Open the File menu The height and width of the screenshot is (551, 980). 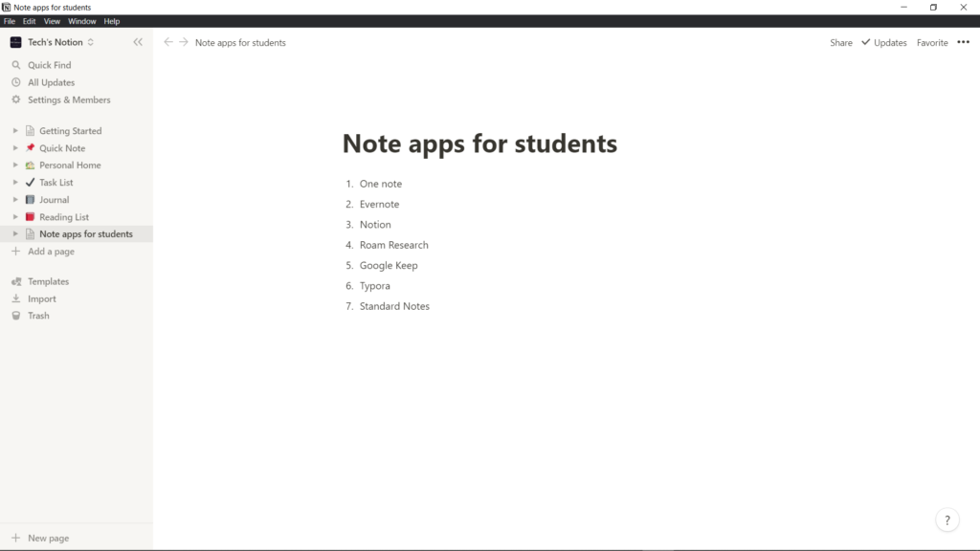pyautogui.click(x=10, y=21)
